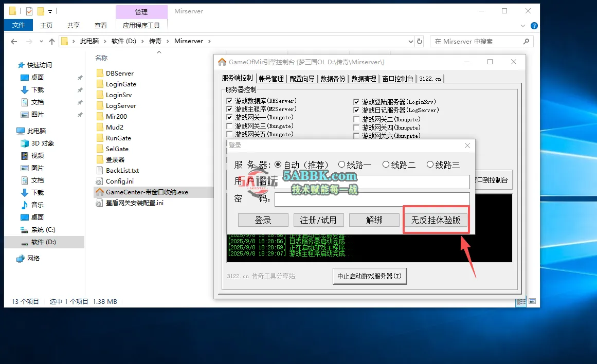The height and width of the screenshot is (364, 597).
Task: Click 名称 column header to sort
Action: (x=101, y=58)
